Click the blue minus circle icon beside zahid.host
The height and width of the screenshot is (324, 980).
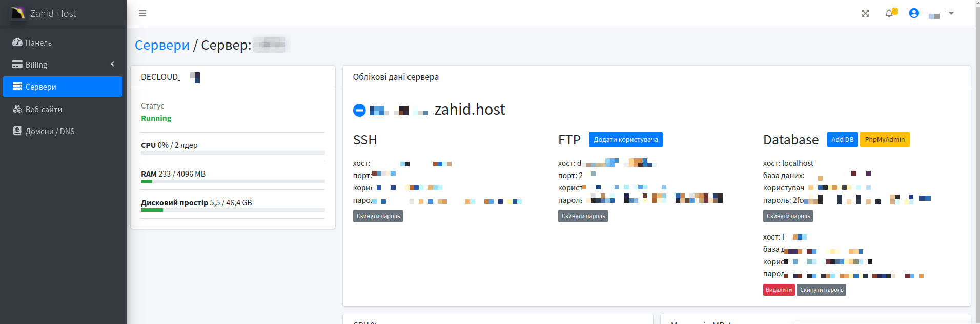(x=359, y=110)
